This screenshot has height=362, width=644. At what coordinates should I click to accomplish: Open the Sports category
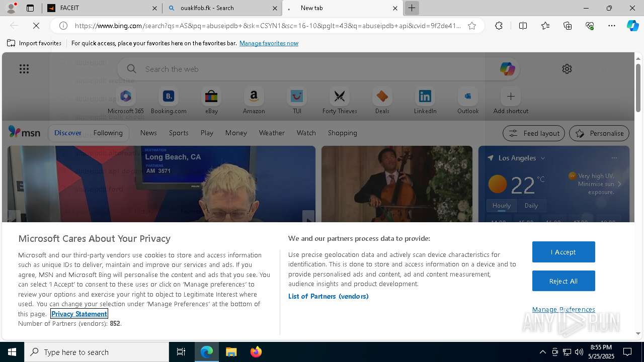point(179,133)
